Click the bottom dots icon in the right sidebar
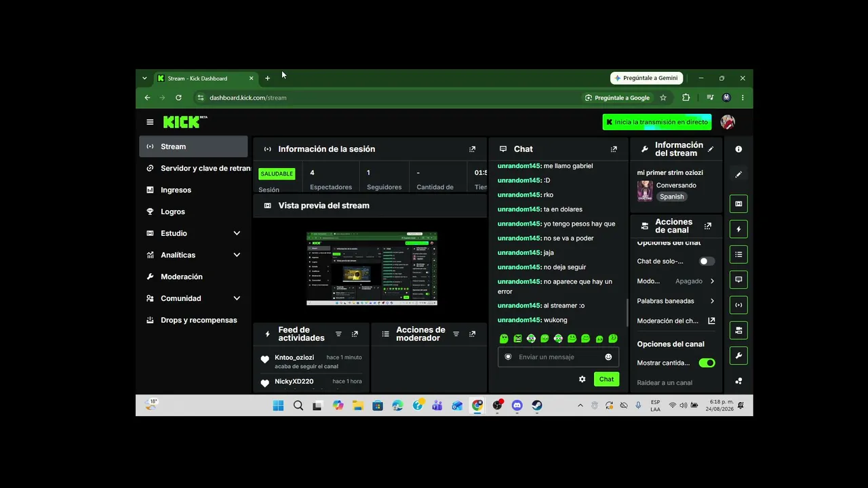This screenshot has width=868, height=488. (738, 381)
